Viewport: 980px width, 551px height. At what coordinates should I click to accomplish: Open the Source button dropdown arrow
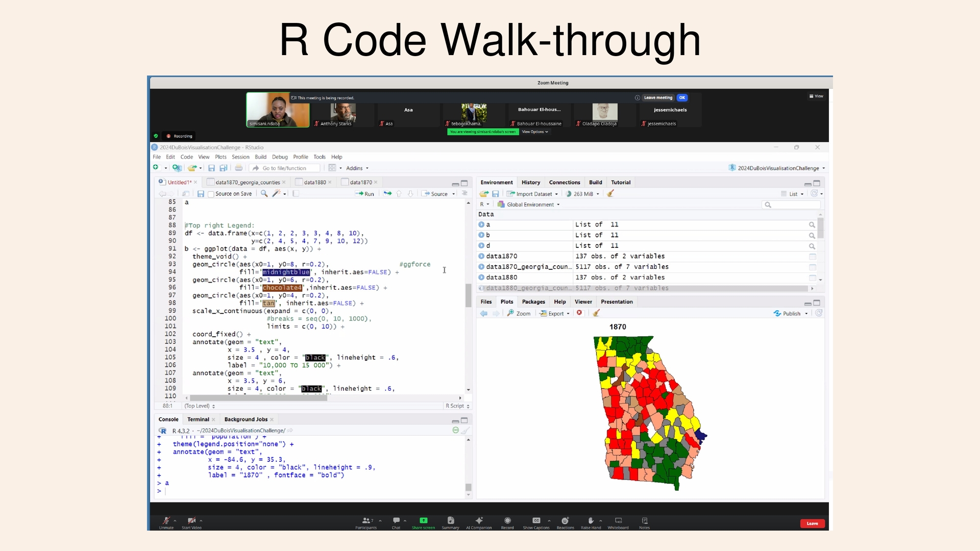[453, 194]
